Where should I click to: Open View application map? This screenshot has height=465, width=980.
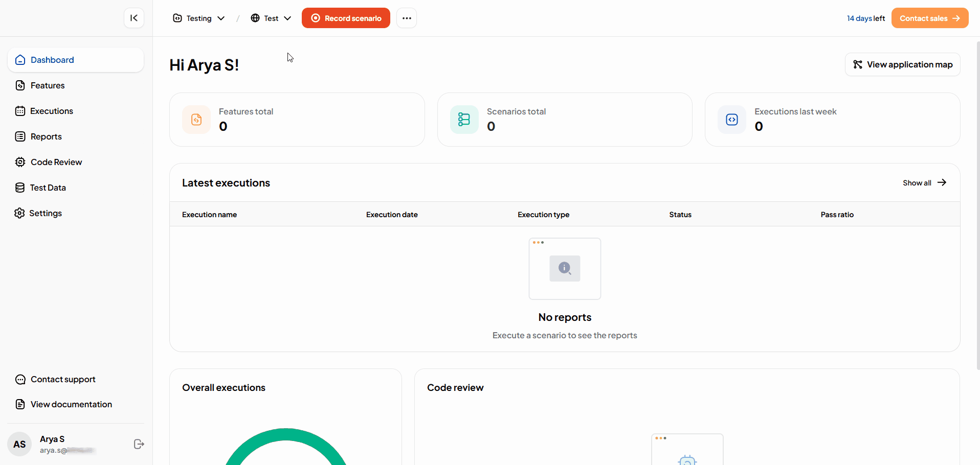(902, 64)
